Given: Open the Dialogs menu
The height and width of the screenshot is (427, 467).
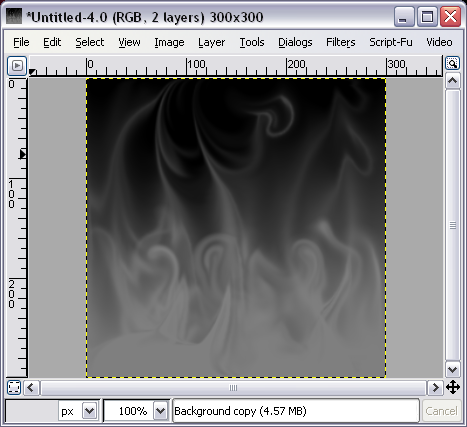Looking at the screenshot, I should click(x=295, y=43).
